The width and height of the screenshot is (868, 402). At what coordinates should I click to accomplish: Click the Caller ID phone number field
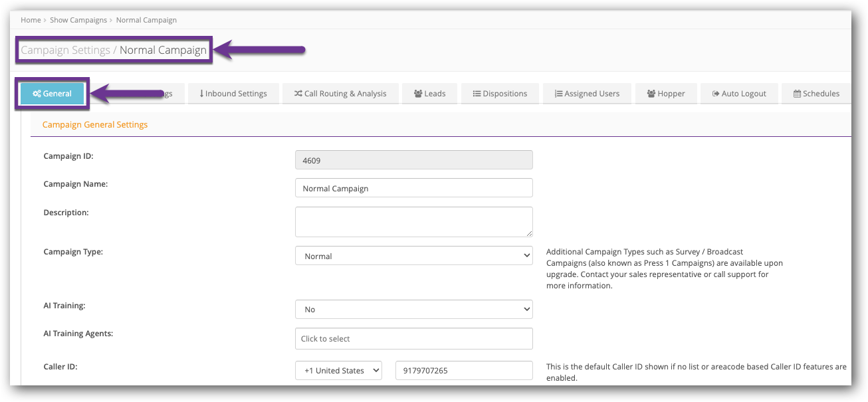[x=464, y=371]
